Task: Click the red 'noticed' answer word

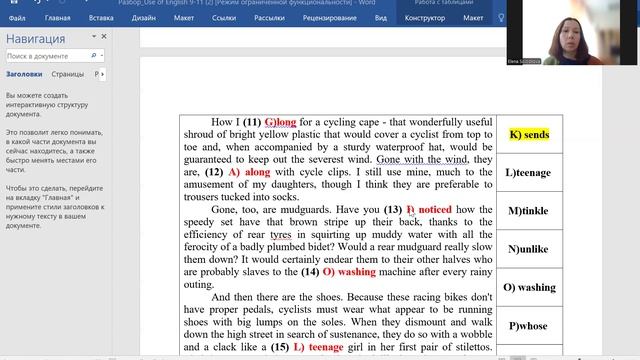Action: tap(435, 209)
